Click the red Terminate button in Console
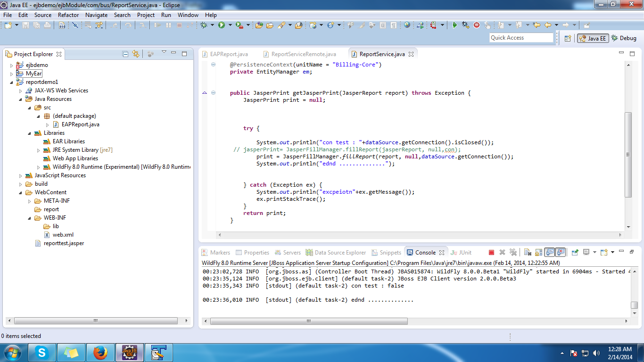The width and height of the screenshot is (644, 362). coord(491,253)
